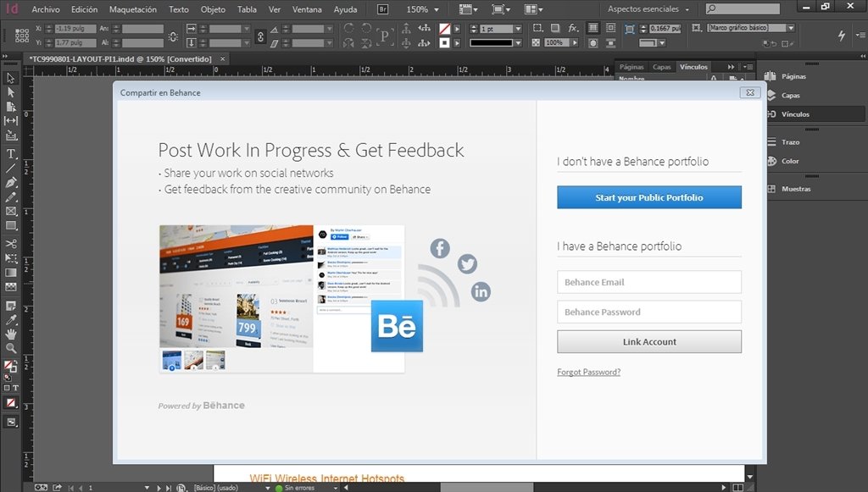Image resolution: width=868 pixels, height=492 pixels.
Task: Toggle auto-fit frame fitting button
Action: [630, 29]
